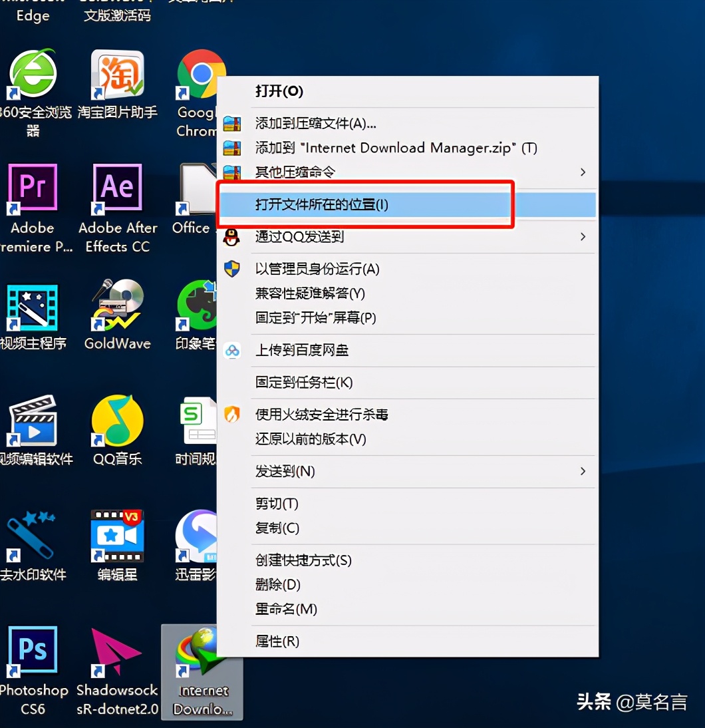This screenshot has height=728, width=705.
Task: Choose 添加到压缩文件(A)... in the menu
Action: pyautogui.click(x=316, y=124)
